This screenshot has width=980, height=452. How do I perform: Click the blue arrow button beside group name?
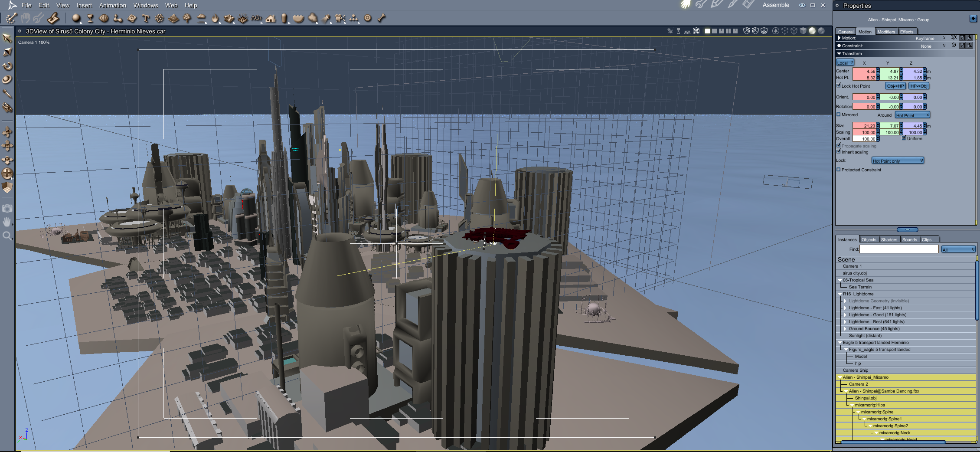pos(973,18)
